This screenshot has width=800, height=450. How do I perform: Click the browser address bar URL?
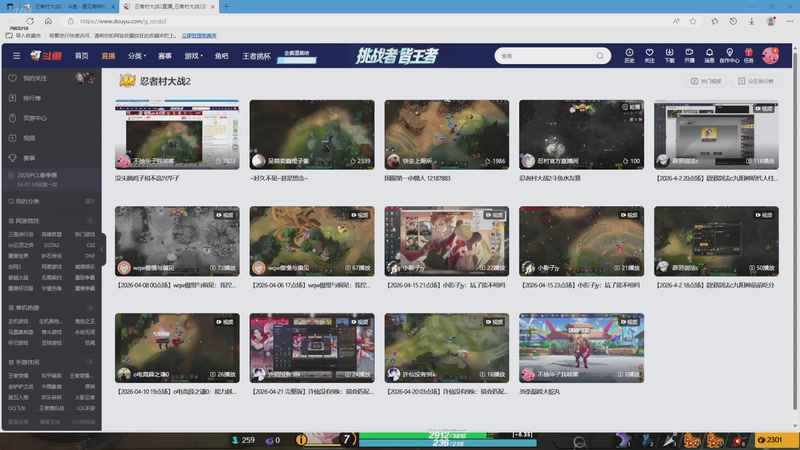click(123, 21)
